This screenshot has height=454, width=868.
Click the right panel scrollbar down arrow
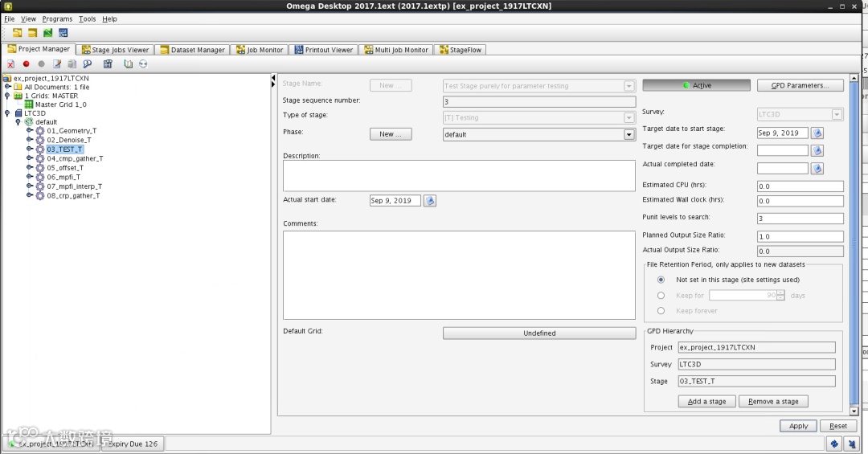coord(854,411)
